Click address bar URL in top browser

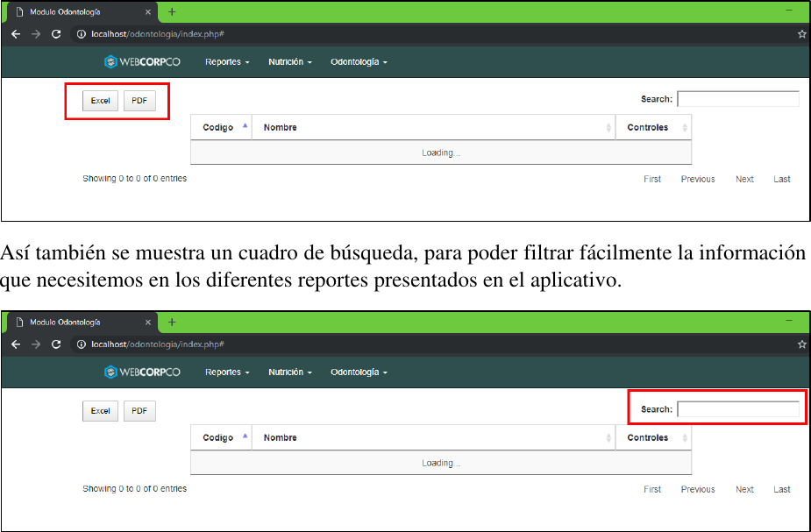coord(158,34)
